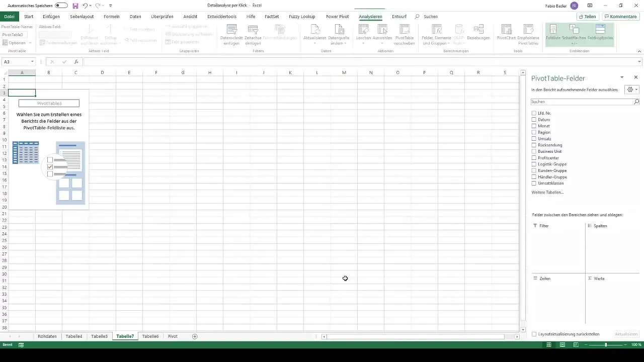Click the Kommentare button
The height and width of the screenshot is (362, 644).
click(620, 17)
